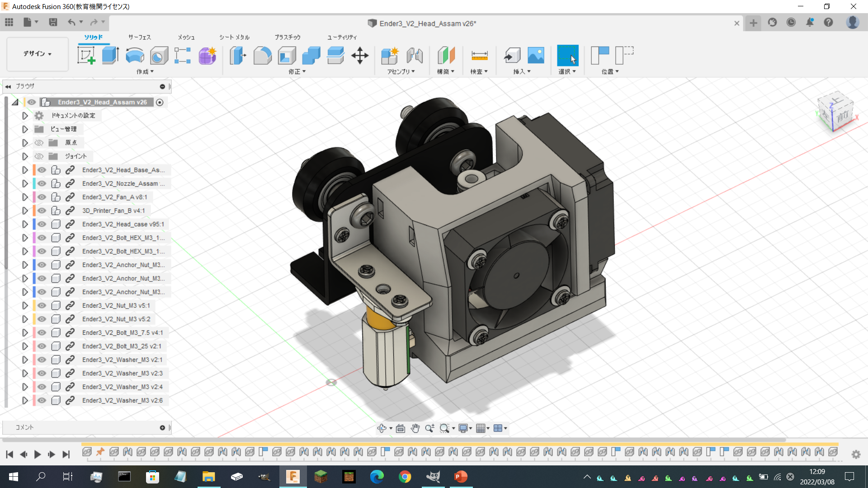Open the シート メタル tab

coord(234,37)
